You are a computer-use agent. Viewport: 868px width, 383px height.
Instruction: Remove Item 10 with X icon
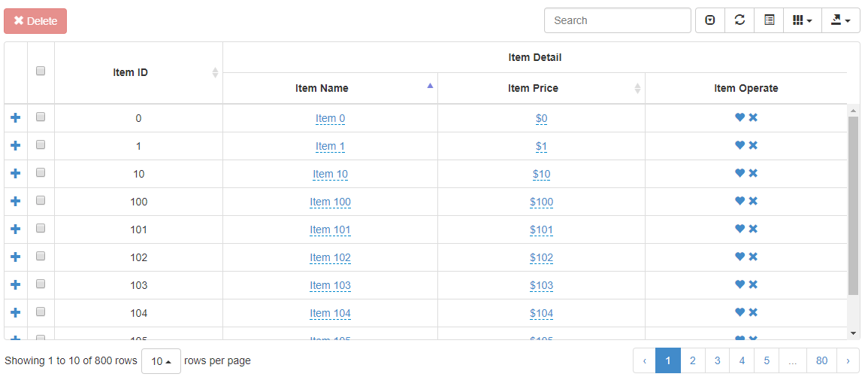(x=753, y=173)
